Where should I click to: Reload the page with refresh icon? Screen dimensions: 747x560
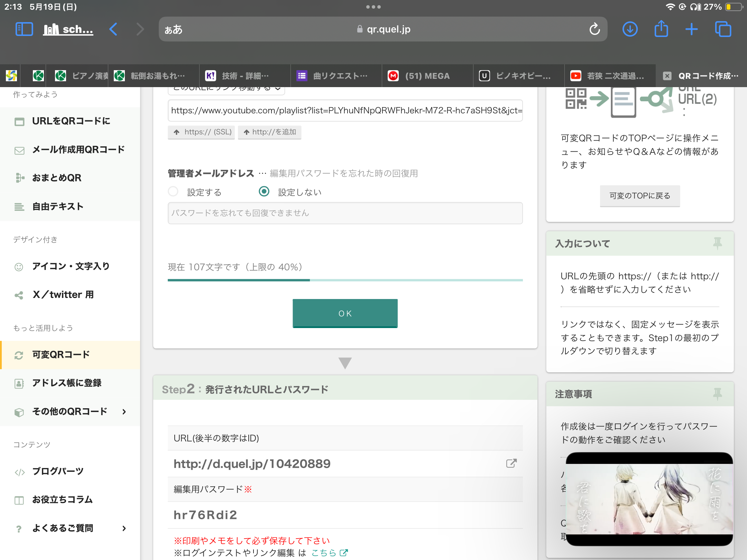594,29
